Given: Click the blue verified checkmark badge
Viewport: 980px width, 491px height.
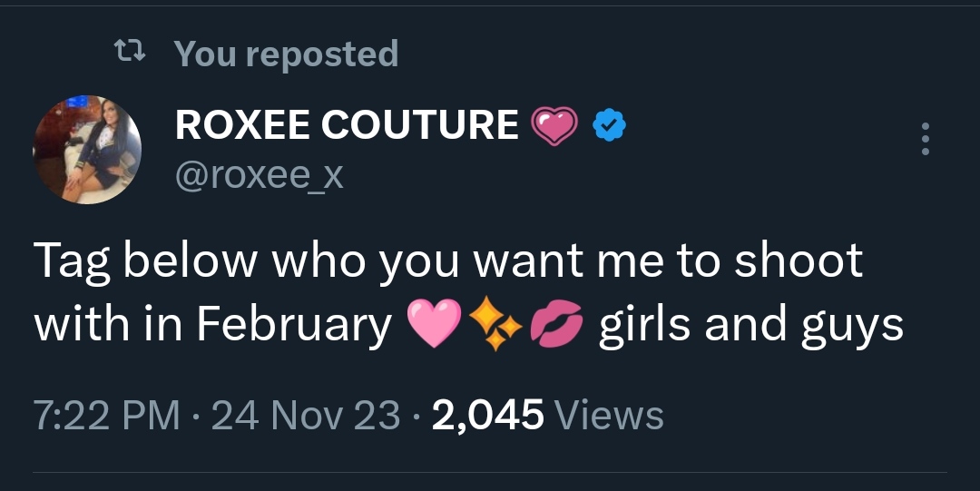Looking at the screenshot, I should pos(607,126).
